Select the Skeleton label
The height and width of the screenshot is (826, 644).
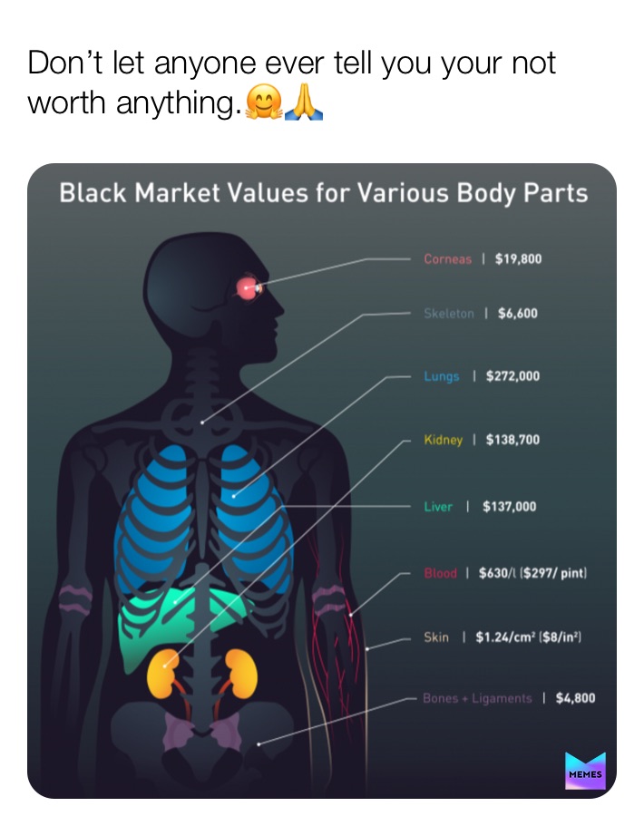click(x=448, y=314)
